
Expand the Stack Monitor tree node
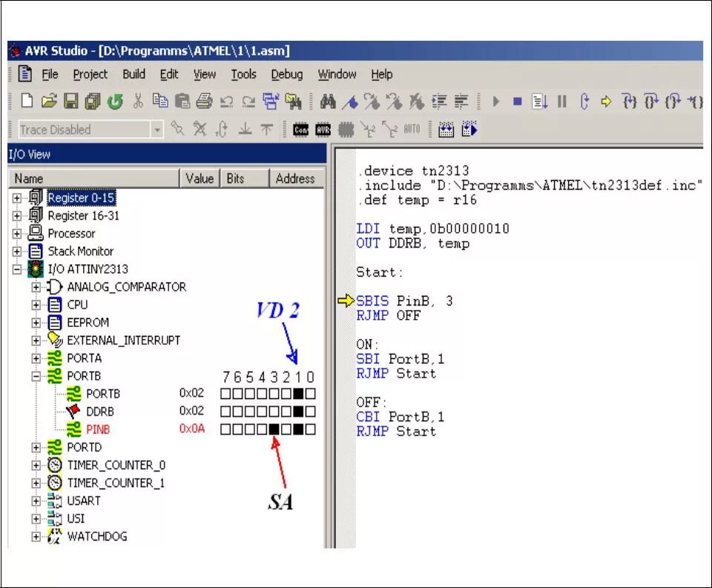point(17,251)
